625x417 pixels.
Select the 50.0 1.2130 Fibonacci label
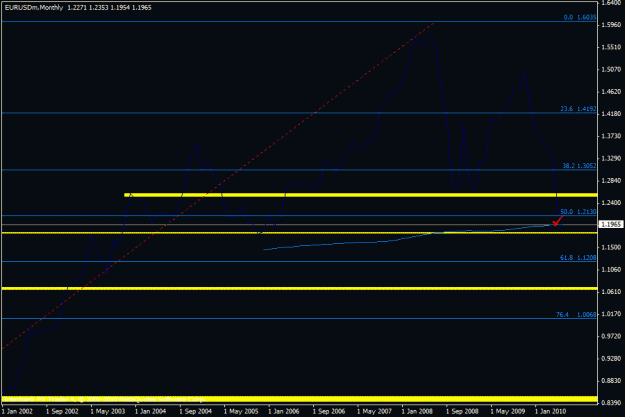tap(578, 211)
